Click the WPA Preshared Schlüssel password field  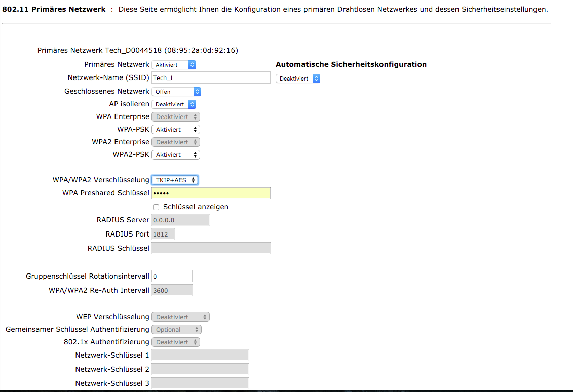tap(211, 193)
